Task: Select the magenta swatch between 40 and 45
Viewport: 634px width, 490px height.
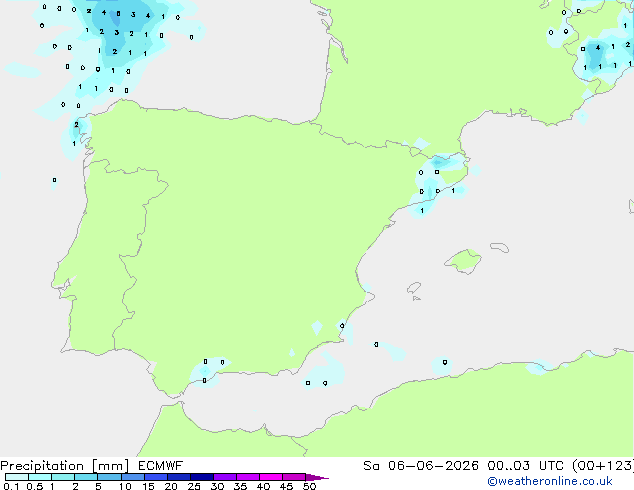Action: 271,477
